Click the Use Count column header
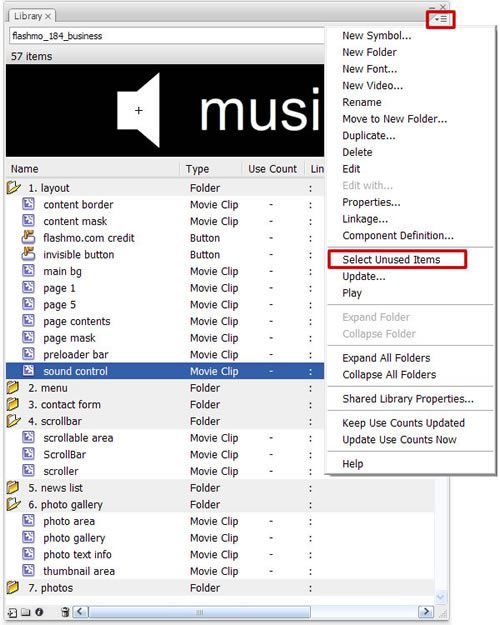Viewport: 500px width, 625px height. pyautogui.click(x=272, y=169)
